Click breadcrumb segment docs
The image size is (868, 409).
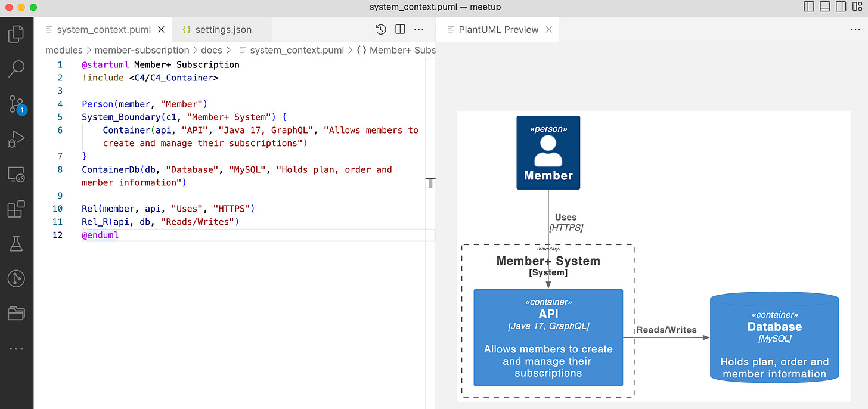click(x=212, y=50)
